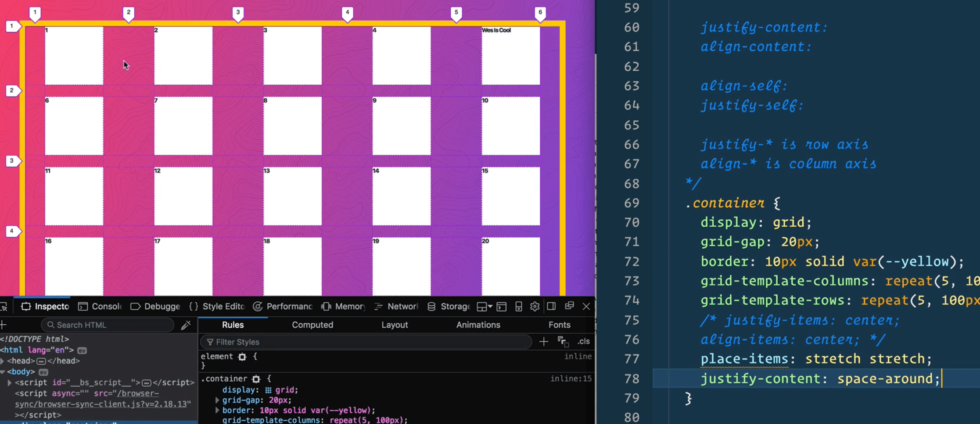This screenshot has height=424, width=980.
Task: Switch to the Style Editor tab
Action: click(x=217, y=307)
